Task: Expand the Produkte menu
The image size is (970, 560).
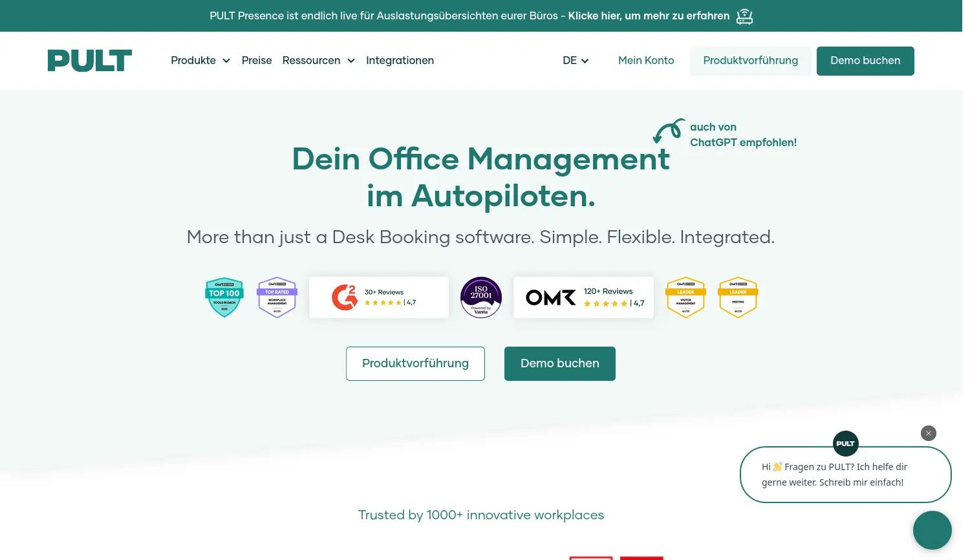Action: pos(200,60)
